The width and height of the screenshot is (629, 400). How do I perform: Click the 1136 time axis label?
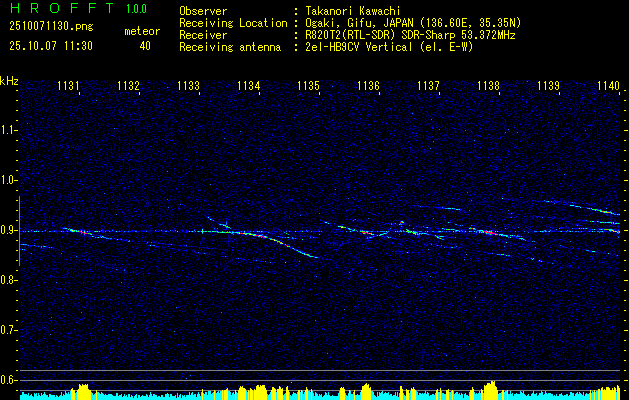369,86
